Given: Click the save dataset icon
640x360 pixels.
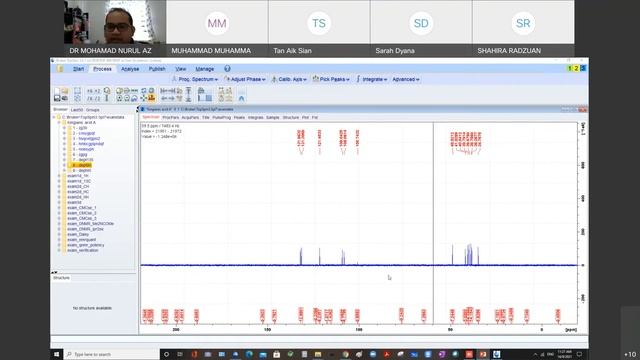Looking at the screenshot, I should tap(58, 98).
